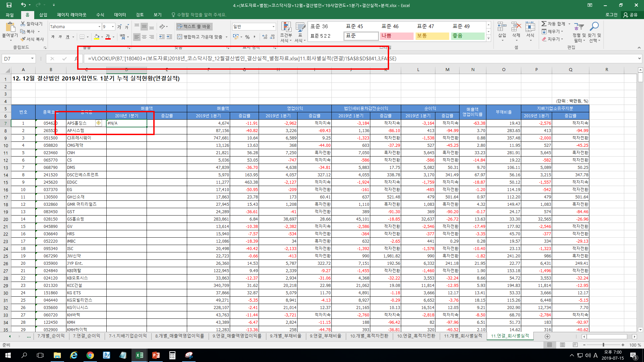Click the Format Painter (서식 복사) icon
This screenshot has width=644, height=362.
coord(23,39)
